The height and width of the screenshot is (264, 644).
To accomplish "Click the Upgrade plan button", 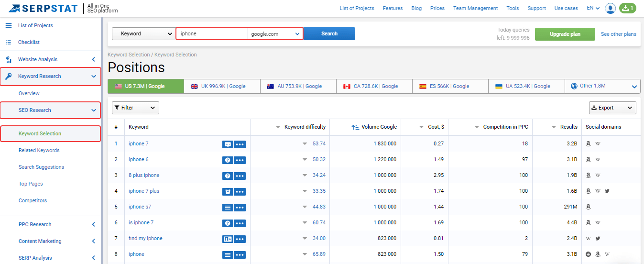I will click(x=565, y=34).
